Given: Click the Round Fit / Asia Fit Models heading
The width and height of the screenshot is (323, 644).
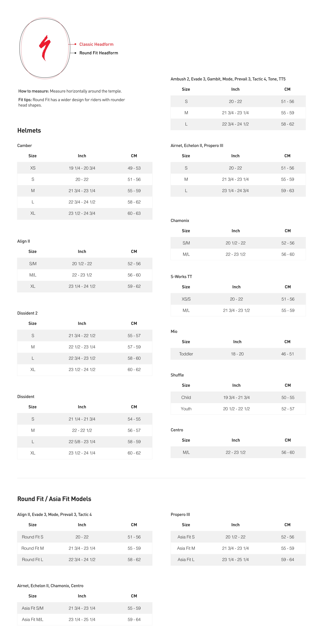Looking at the screenshot, I should point(54,499).
